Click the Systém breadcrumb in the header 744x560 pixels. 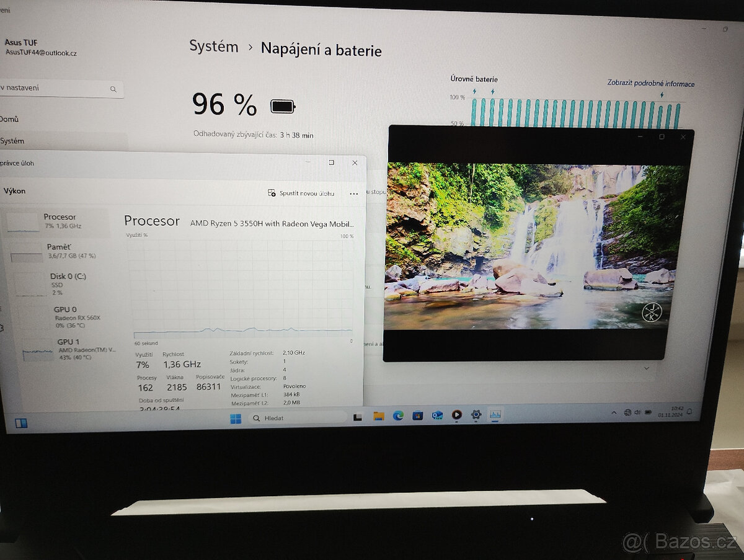coord(213,47)
